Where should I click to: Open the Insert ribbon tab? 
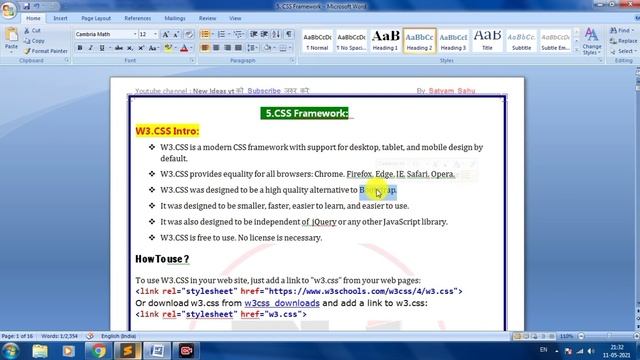(x=60, y=18)
